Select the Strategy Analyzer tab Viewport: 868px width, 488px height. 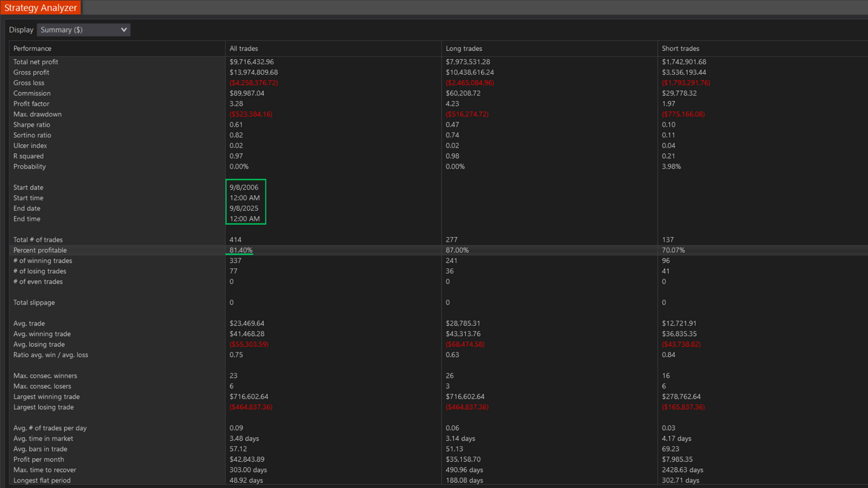(x=41, y=8)
